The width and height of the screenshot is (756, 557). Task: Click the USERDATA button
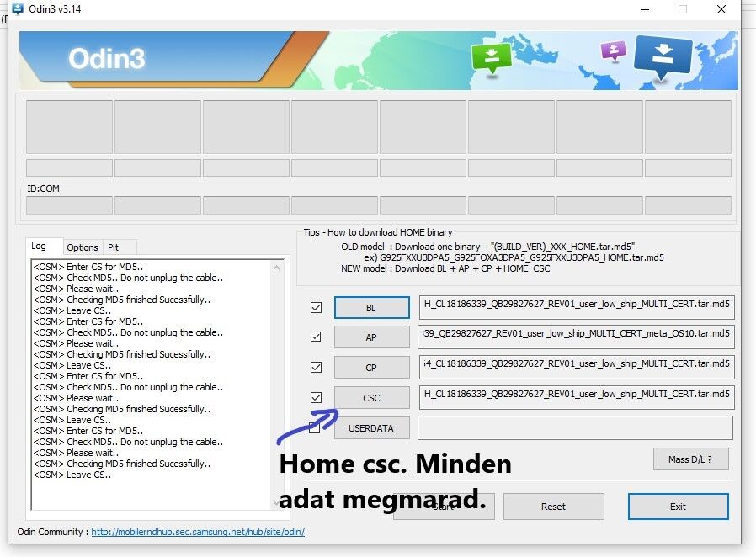click(x=372, y=428)
